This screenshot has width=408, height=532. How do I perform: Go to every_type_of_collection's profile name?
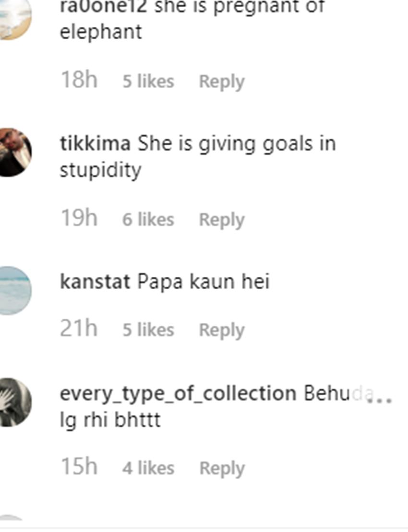(x=178, y=393)
